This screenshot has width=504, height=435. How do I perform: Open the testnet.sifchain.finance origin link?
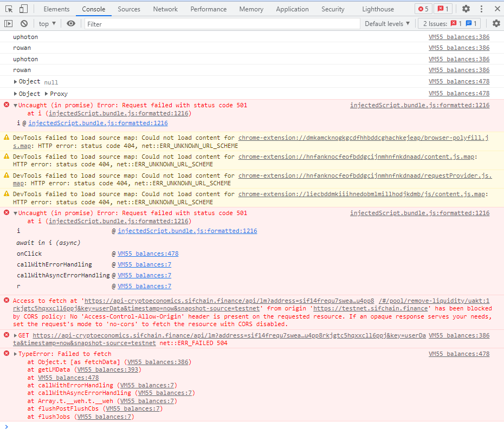point(371,308)
